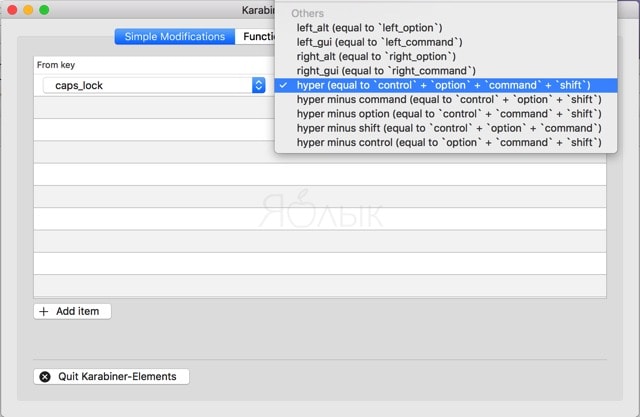Viewport: 640px width, 417px height.
Task: Select right_gui (equal to right_command)
Action: pyautogui.click(x=446, y=71)
